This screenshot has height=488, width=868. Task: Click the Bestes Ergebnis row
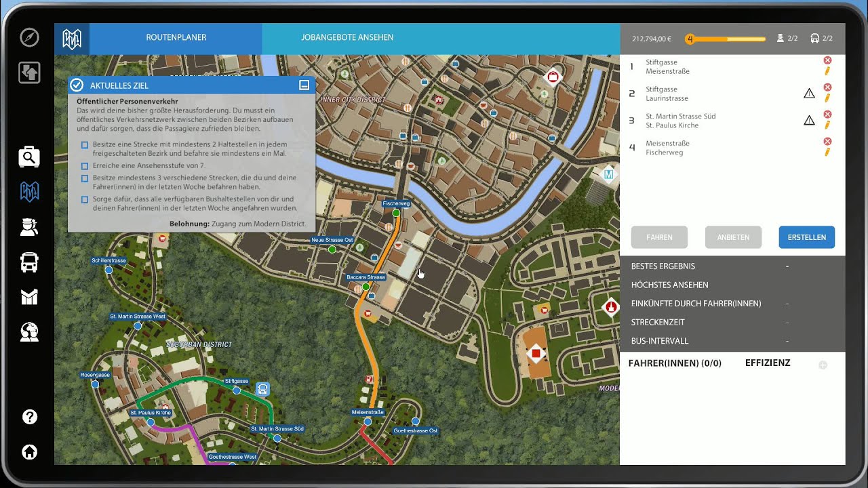732,266
